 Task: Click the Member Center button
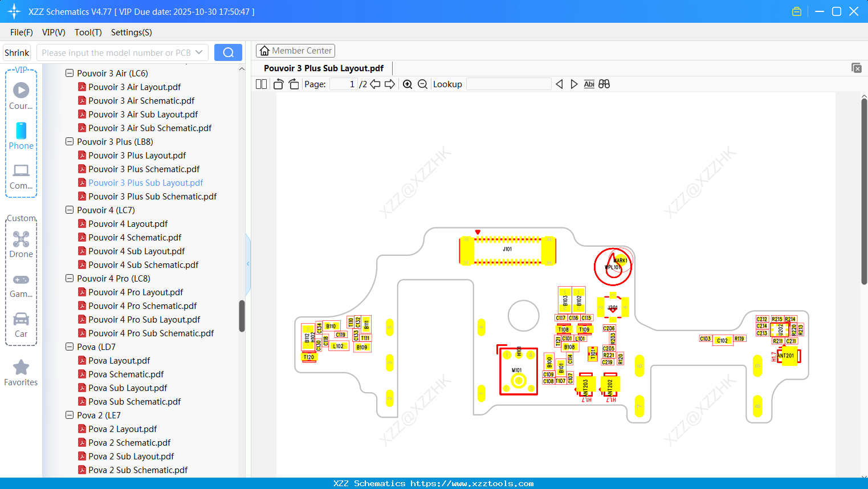click(x=295, y=51)
